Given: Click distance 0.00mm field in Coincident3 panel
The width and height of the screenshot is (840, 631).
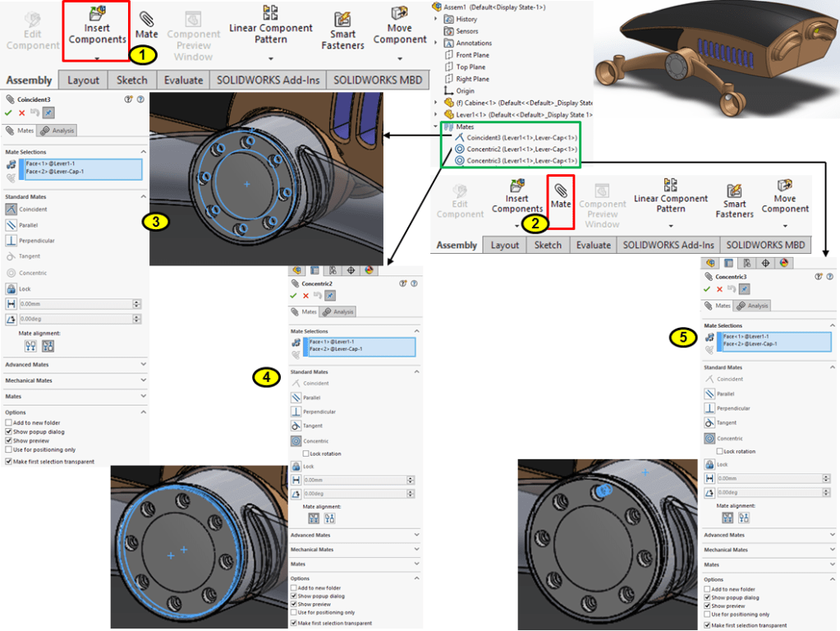Looking at the screenshot, I should tap(74, 304).
